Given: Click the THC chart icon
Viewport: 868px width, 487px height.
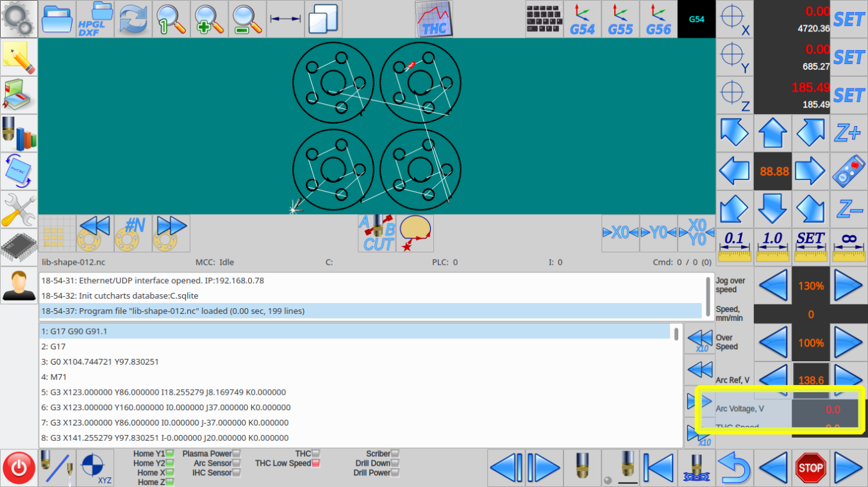Looking at the screenshot, I should [x=434, y=19].
